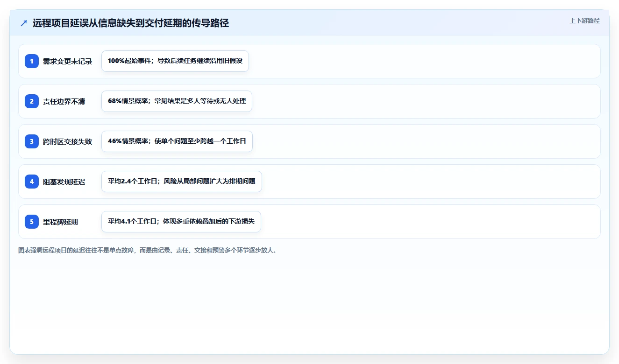Select the step 3 number badge
Image resolution: width=619 pixels, height=364 pixels.
[x=32, y=141]
